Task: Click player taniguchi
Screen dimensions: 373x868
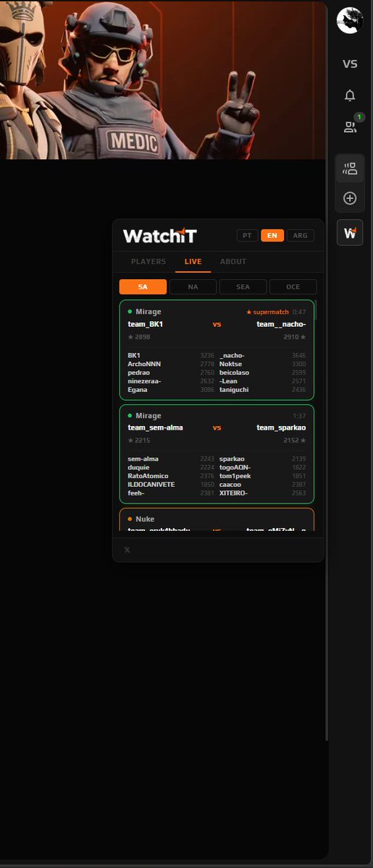Action: click(x=233, y=390)
